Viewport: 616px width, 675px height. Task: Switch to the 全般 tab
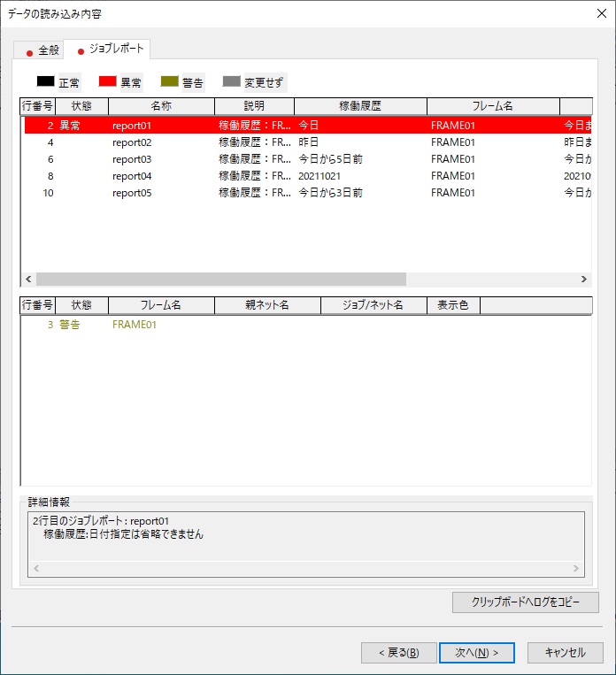[x=39, y=50]
